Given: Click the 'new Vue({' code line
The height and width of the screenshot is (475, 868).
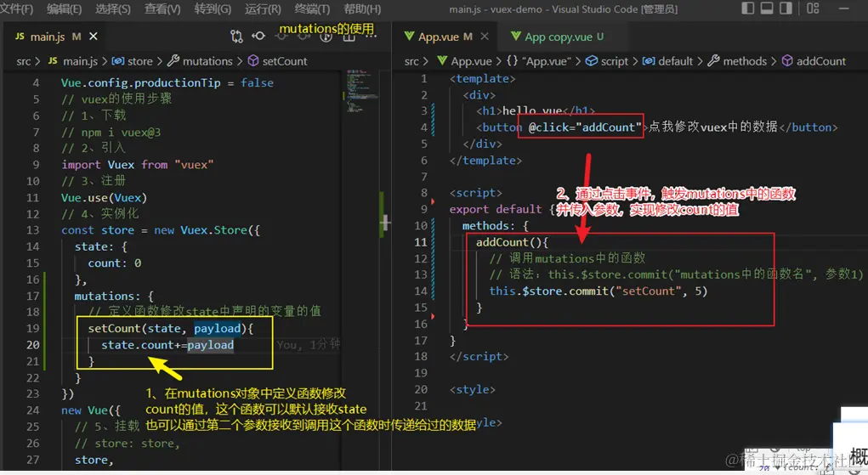Looking at the screenshot, I should [91, 410].
